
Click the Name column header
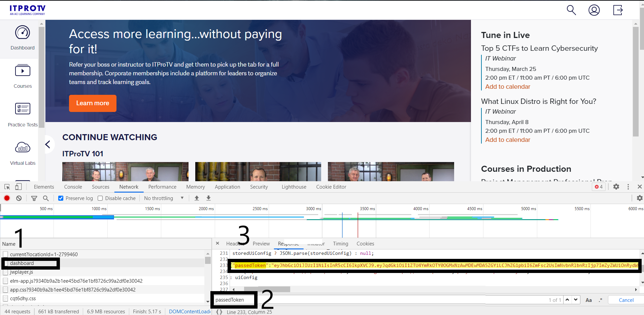[x=105, y=244]
